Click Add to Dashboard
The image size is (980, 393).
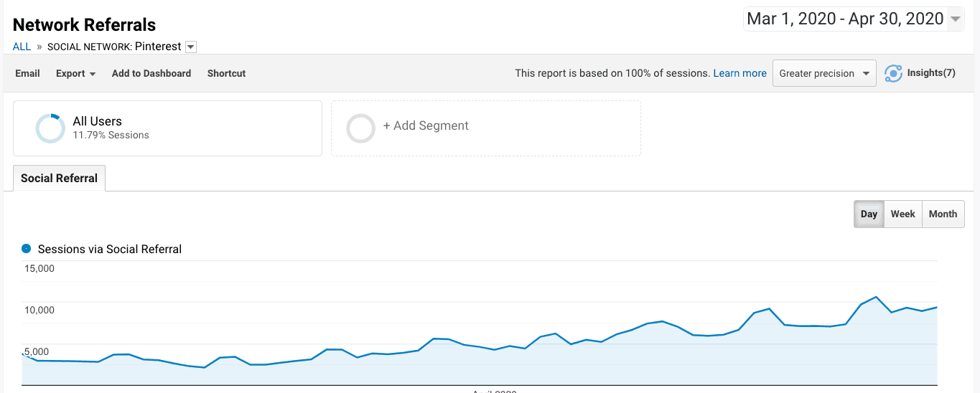pyautogui.click(x=151, y=73)
